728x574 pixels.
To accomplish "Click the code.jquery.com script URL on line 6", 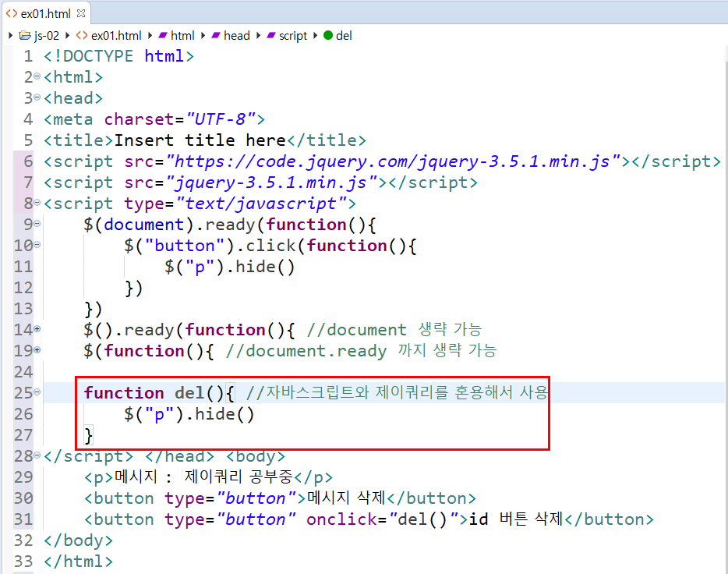I will point(394,161).
